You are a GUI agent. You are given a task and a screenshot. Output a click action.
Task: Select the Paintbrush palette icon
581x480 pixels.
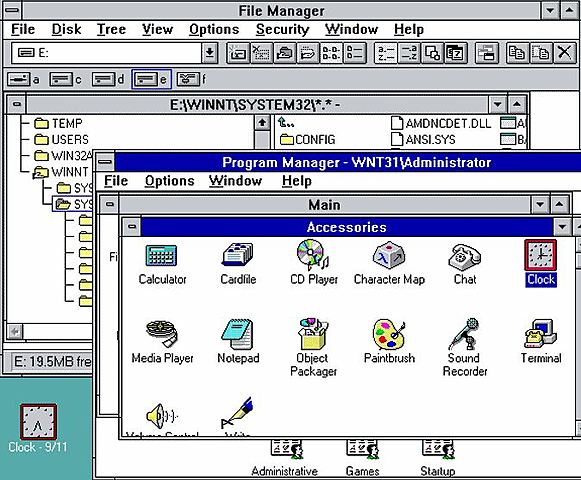tap(389, 334)
